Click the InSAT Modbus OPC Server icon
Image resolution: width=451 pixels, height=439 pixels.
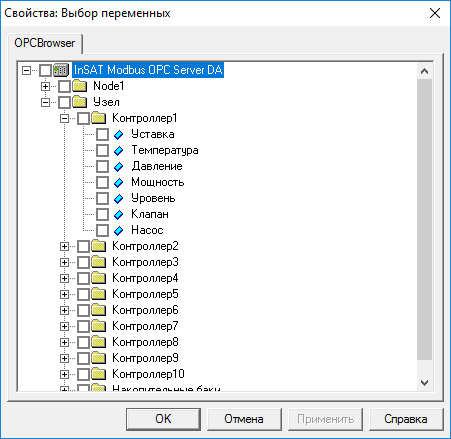(61, 70)
